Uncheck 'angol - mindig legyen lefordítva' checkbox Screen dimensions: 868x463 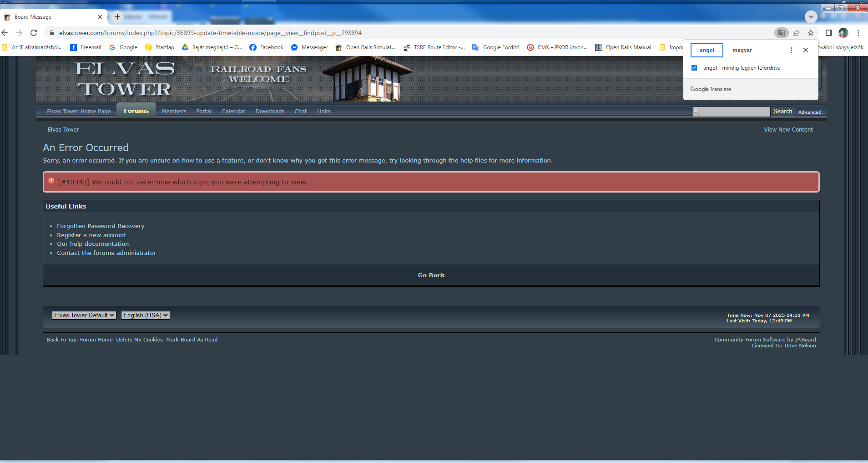pos(694,68)
